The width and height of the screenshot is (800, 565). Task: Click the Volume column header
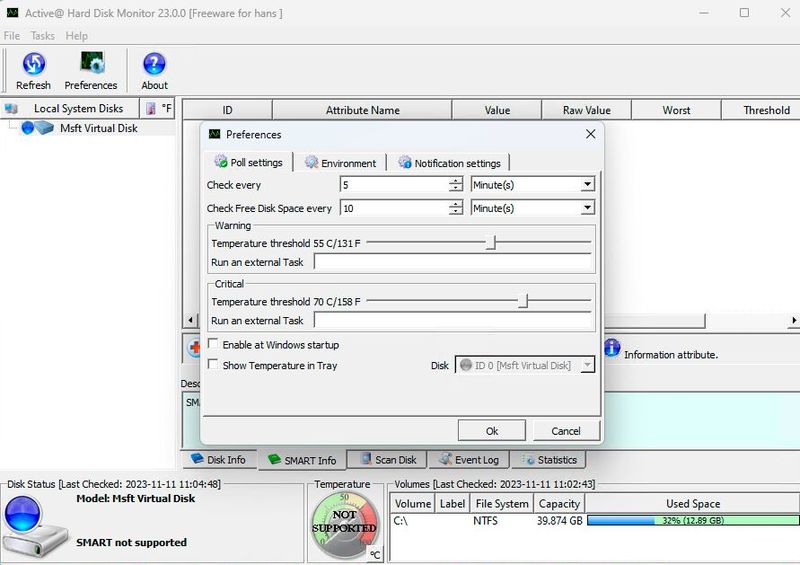(x=413, y=503)
